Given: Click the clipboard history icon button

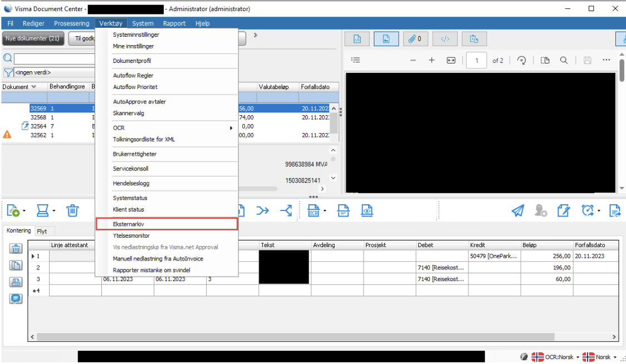Looking at the screenshot, I should tap(474, 39).
